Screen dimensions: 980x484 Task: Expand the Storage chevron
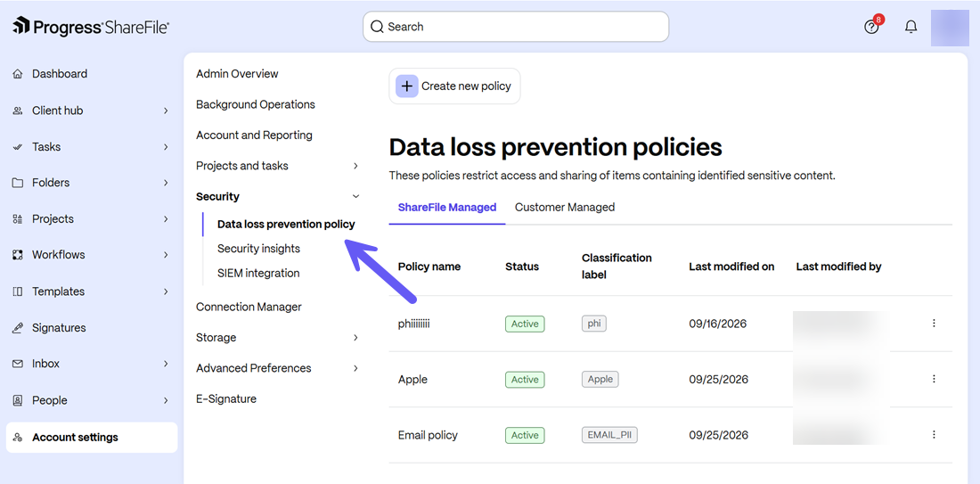coord(355,338)
